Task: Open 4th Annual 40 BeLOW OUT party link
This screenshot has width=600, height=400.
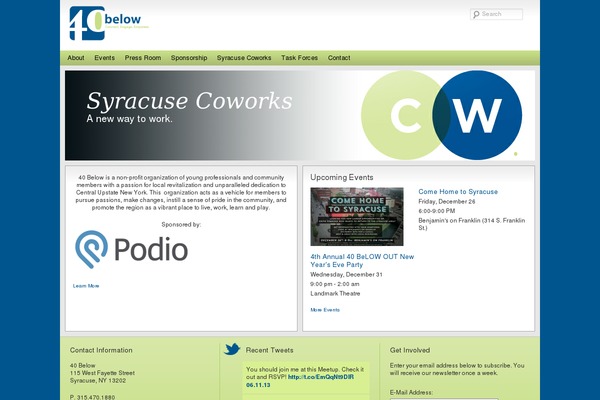Action: (362, 261)
